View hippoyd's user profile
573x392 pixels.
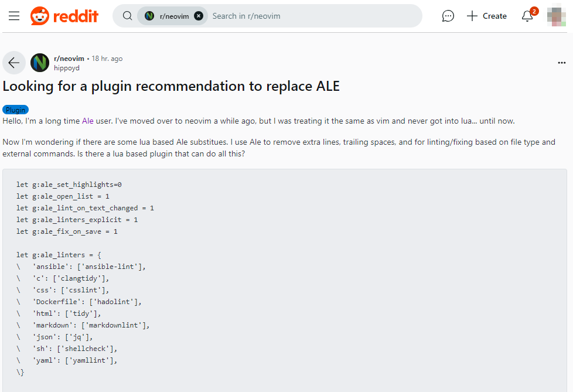tap(67, 68)
